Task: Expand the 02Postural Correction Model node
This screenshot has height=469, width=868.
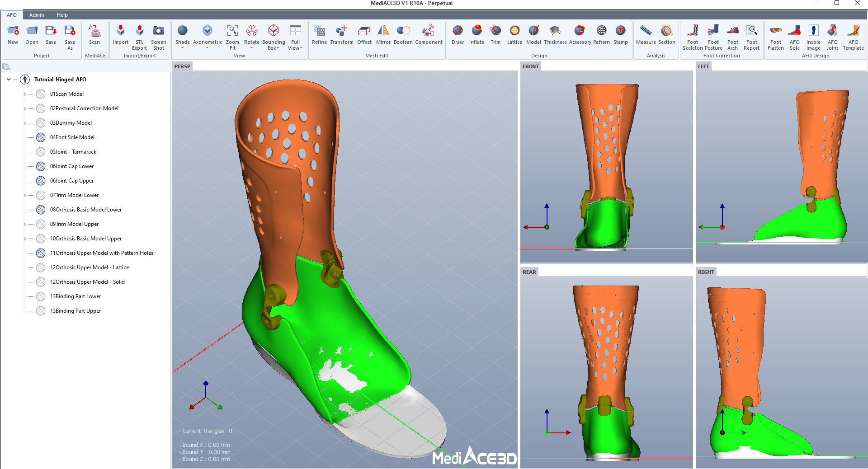Action: [x=24, y=108]
